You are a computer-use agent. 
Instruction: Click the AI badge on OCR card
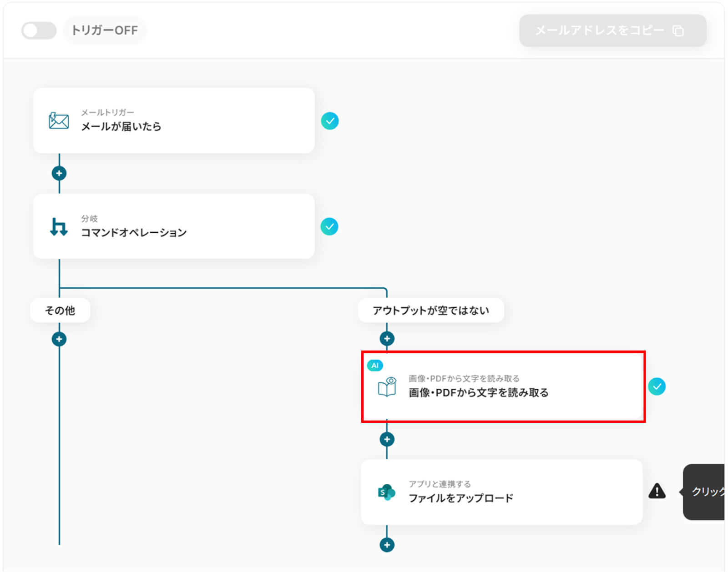[x=375, y=365]
